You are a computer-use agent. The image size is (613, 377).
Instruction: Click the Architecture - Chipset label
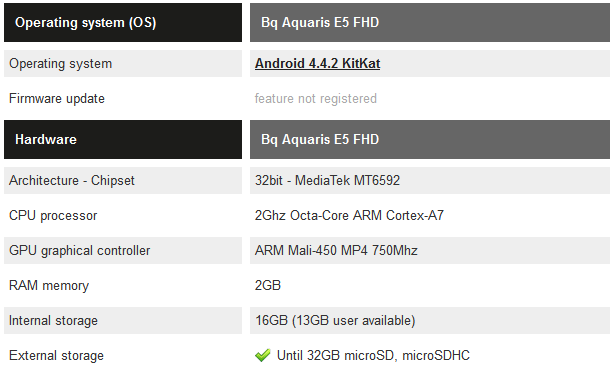click(72, 180)
